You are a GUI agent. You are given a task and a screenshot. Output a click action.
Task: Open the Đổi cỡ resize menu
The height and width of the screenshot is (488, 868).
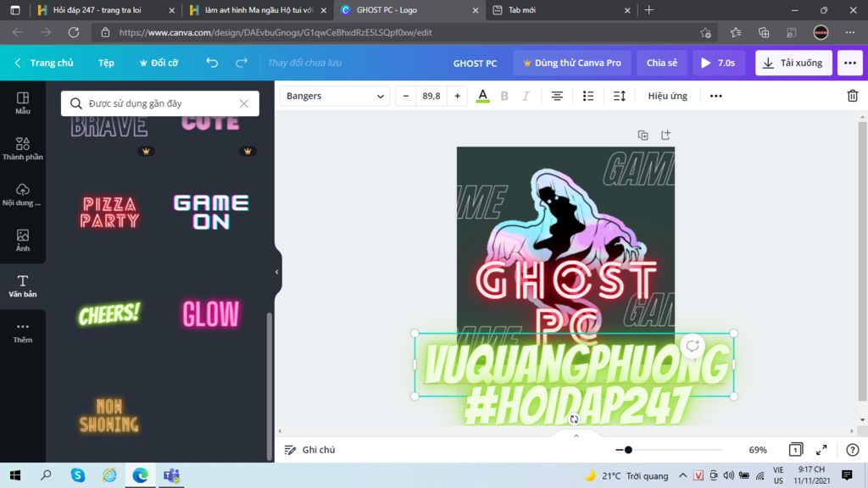click(x=159, y=63)
